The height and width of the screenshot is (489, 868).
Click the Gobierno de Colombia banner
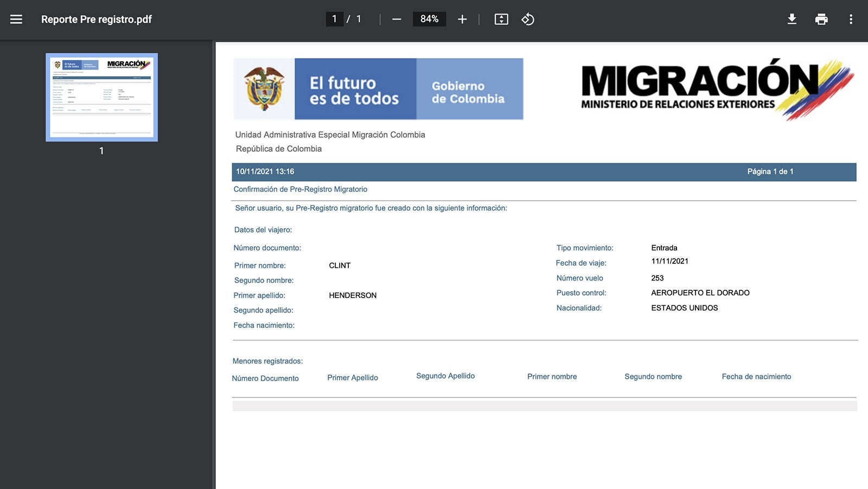click(x=470, y=89)
